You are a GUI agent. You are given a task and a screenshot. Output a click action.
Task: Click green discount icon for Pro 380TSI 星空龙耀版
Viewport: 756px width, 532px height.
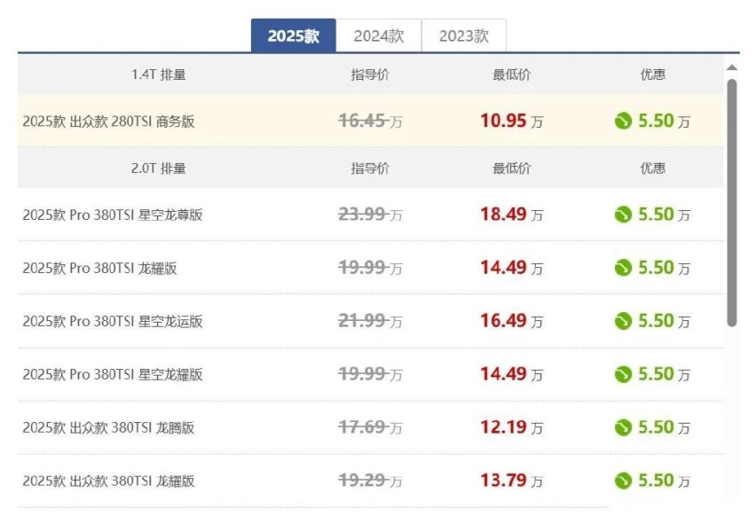click(623, 374)
